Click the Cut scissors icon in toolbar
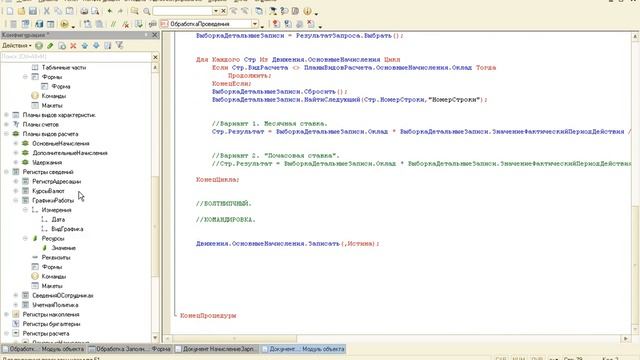This screenshot has width=640, height=360. (x=47, y=11)
